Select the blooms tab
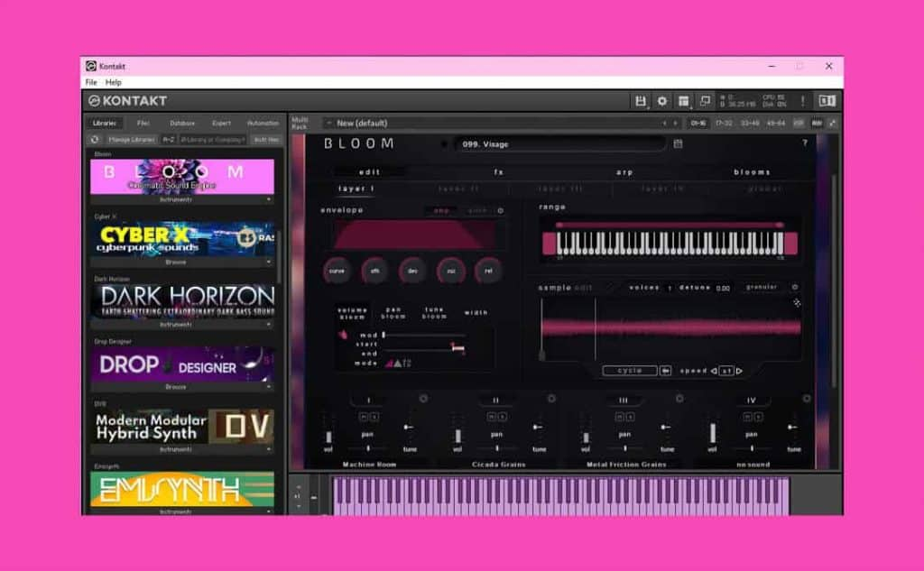This screenshot has width=924, height=571. pos(752,171)
